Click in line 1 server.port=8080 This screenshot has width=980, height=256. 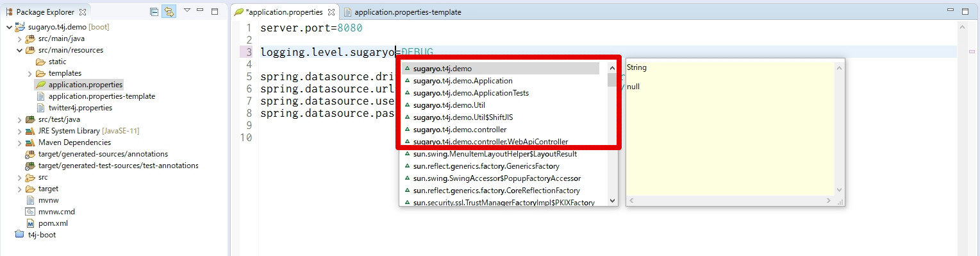[x=311, y=28]
